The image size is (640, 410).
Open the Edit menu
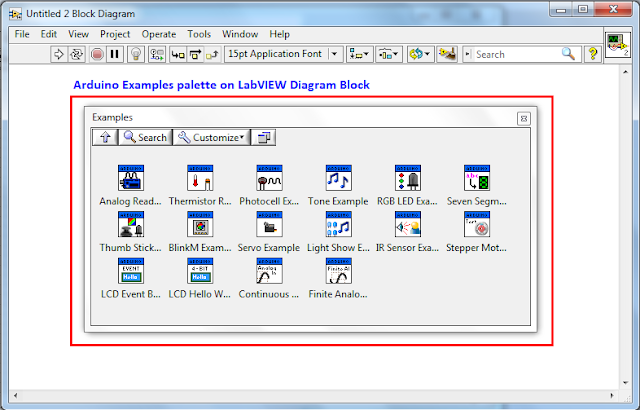[49, 34]
